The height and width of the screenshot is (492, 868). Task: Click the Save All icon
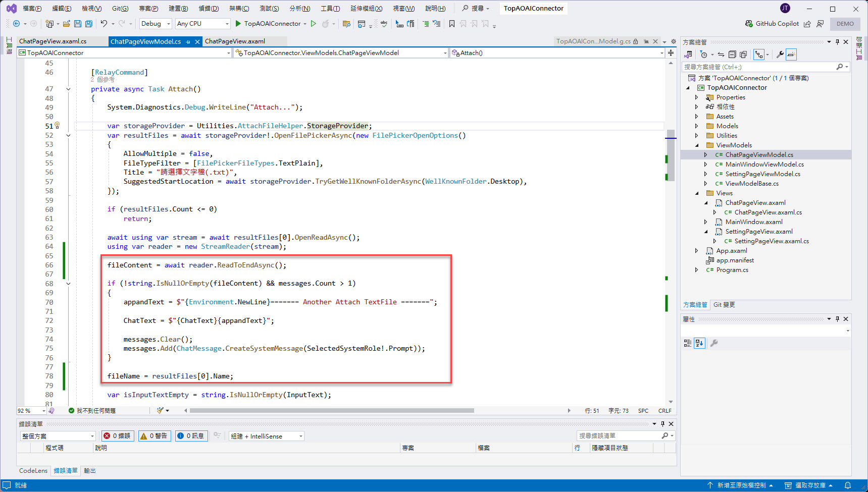click(x=88, y=24)
